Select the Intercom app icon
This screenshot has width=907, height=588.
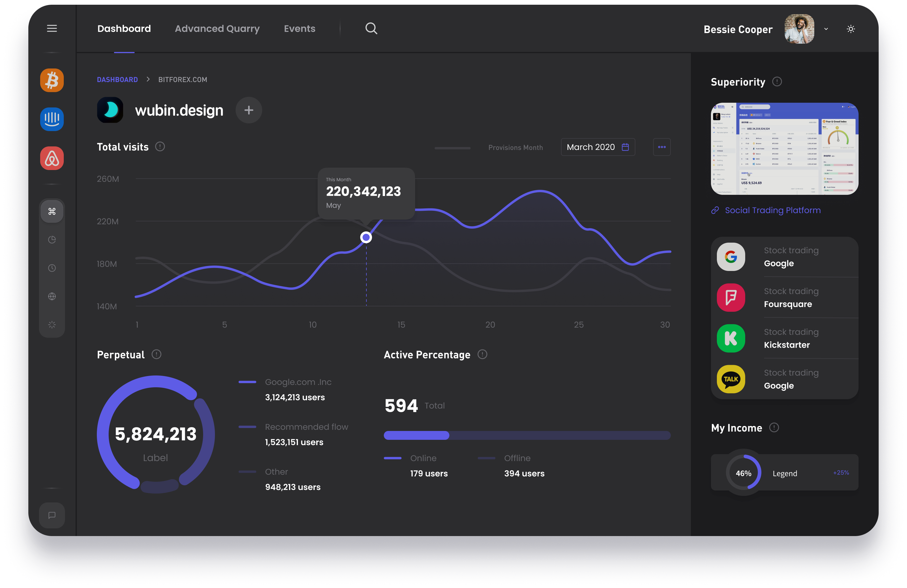[x=52, y=119]
